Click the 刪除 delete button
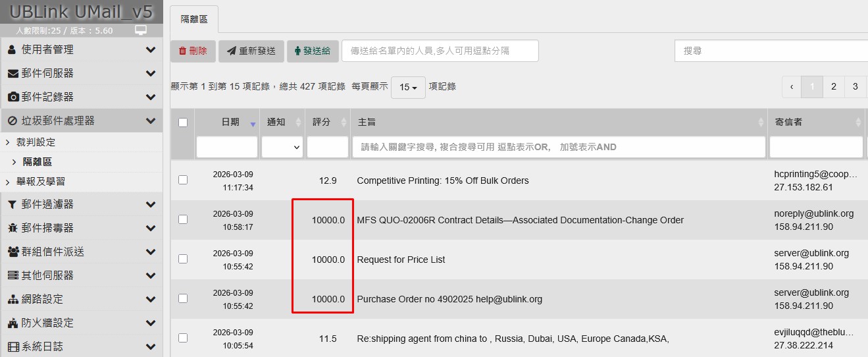 coord(193,51)
